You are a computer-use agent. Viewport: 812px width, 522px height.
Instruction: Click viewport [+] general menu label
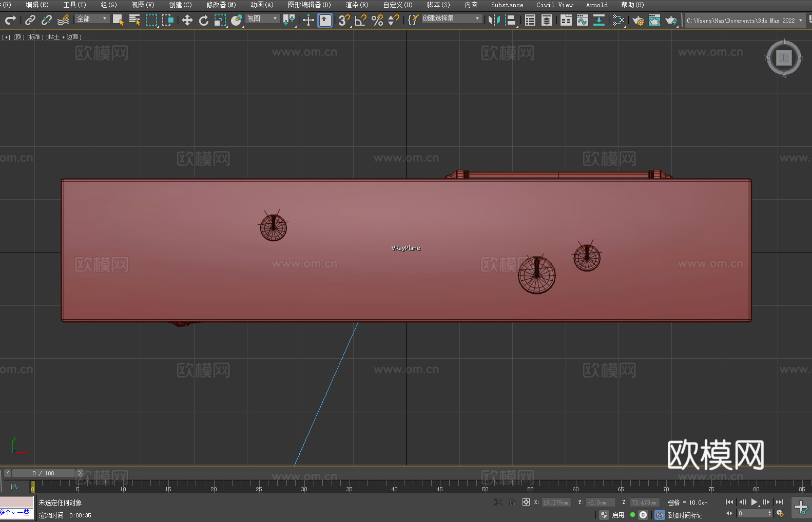click(x=6, y=37)
